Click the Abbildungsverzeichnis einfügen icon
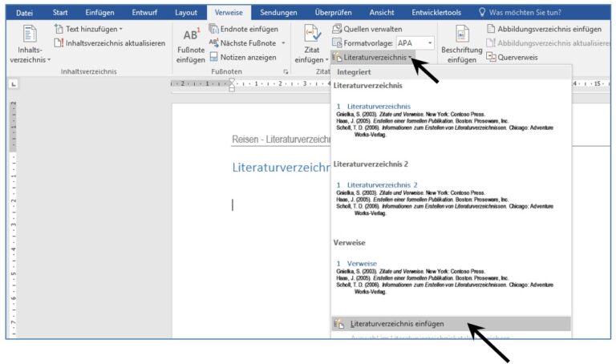This screenshot has height=364, width=616. point(491,29)
